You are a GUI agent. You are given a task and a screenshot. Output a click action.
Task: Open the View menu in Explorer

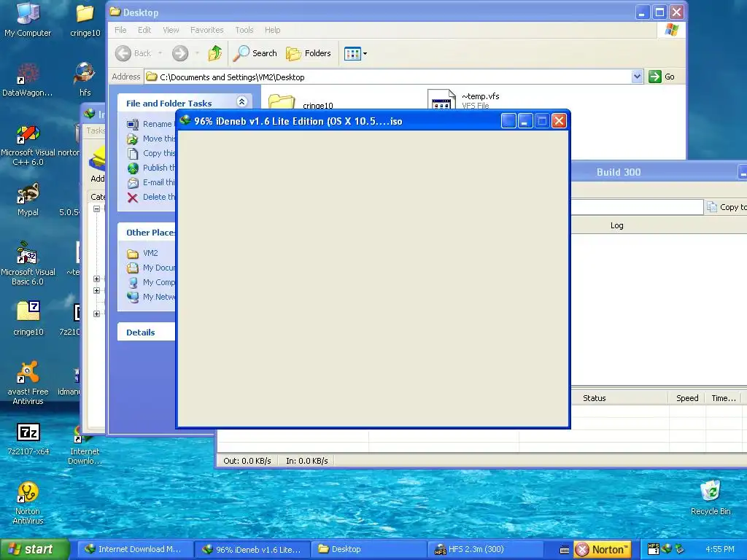click(171, 30)
